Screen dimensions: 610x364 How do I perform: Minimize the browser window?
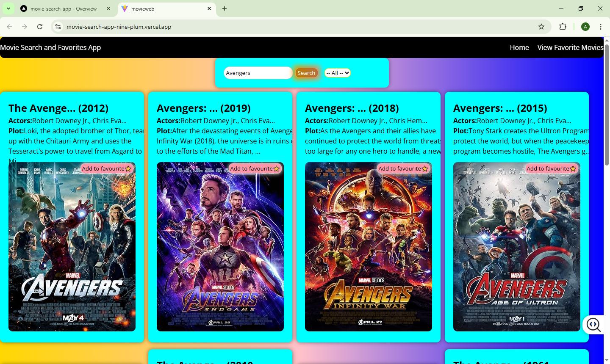coord(561,8)
